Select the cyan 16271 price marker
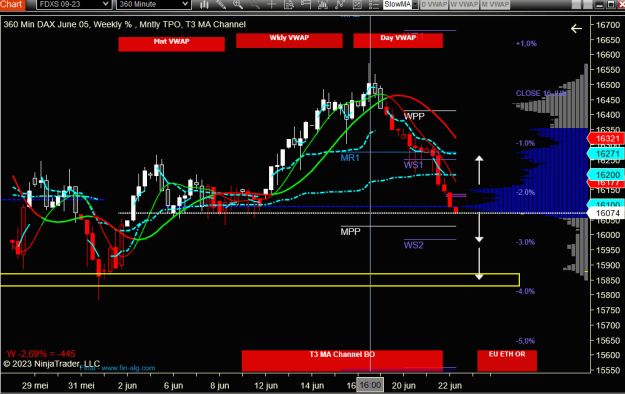625x394 pixels. [606, 154]
